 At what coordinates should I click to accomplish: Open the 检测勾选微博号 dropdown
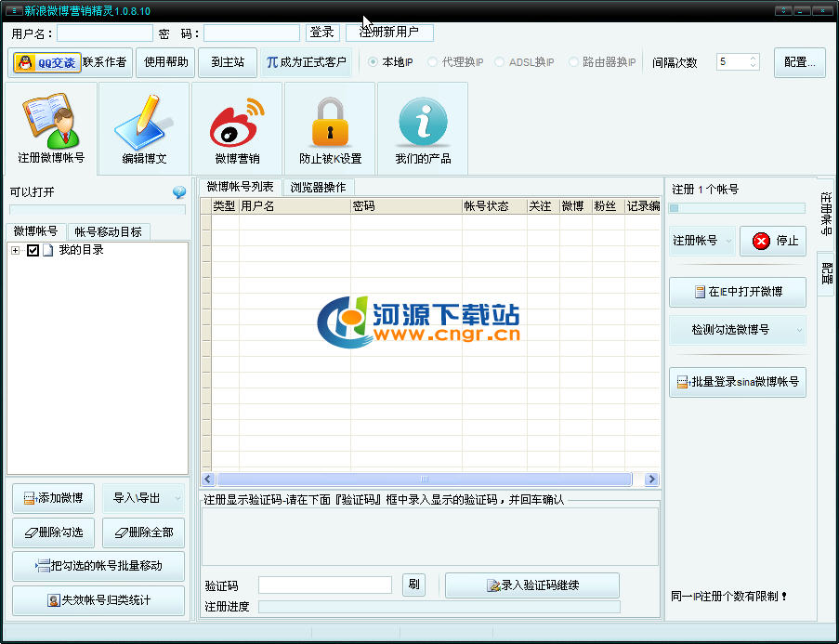[736, 330]
